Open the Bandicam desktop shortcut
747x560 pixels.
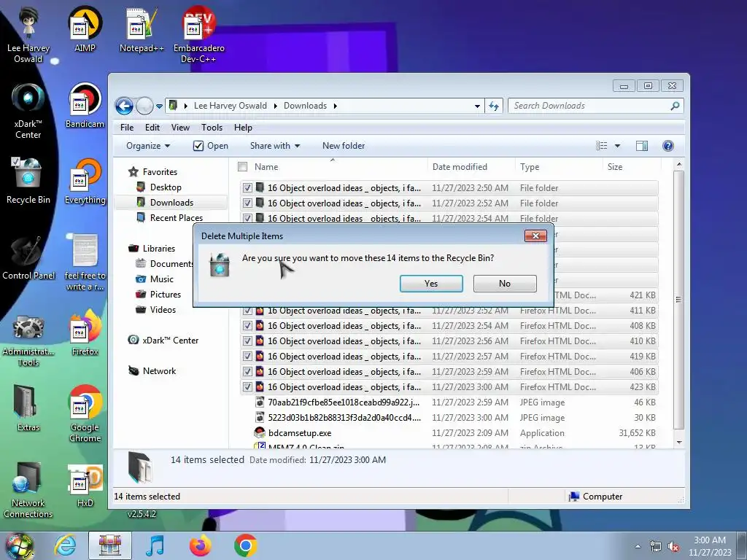[85, 105]
